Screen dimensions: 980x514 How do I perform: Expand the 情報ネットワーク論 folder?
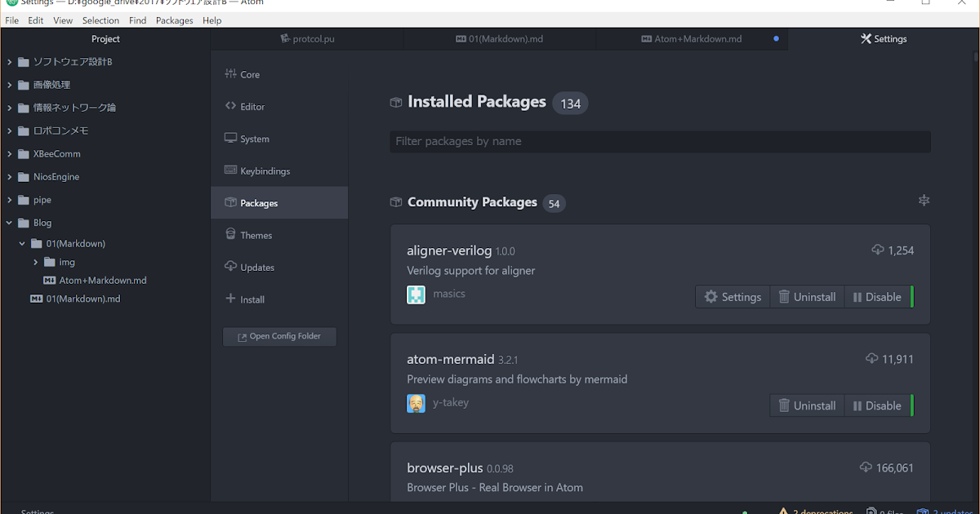(10, 108)
